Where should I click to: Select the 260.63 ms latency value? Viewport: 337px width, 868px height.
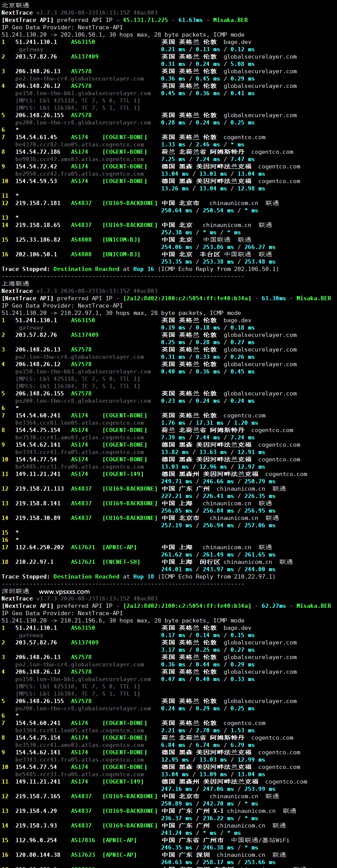pyautogui.click(x=177, y=862)
